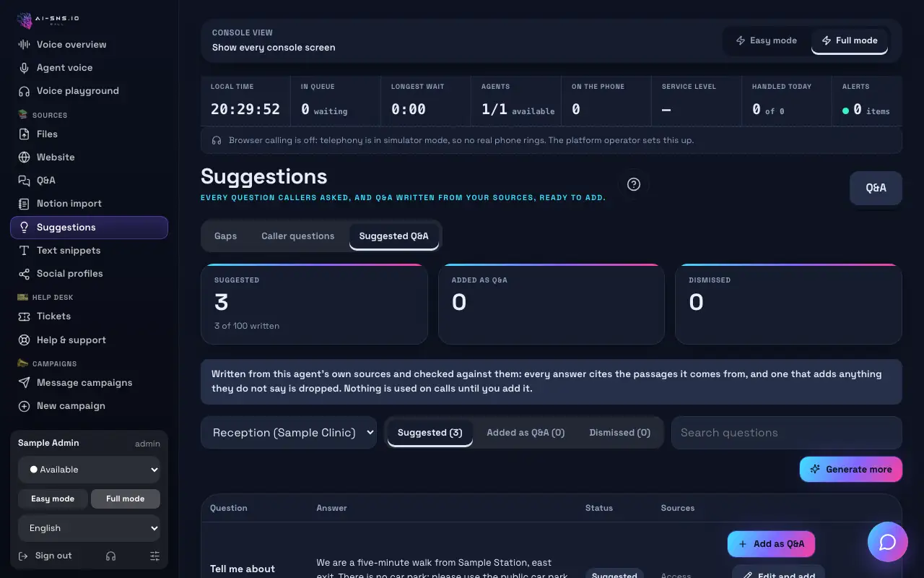Switch to the Gaps tab
The width and height of the screenshot is (924, 578).
226,236
